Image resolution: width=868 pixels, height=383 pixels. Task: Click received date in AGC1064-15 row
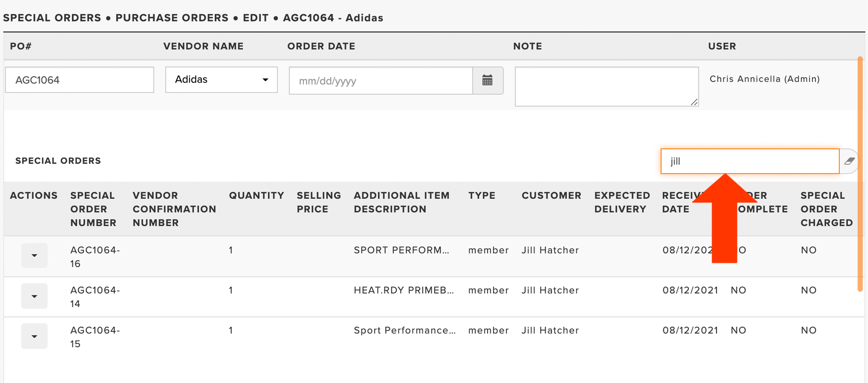pyautogui.click(x=690, y=330)
